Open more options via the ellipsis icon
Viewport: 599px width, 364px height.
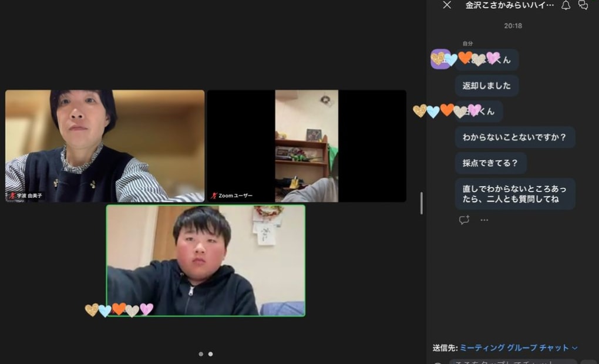[x=483, y=219]
